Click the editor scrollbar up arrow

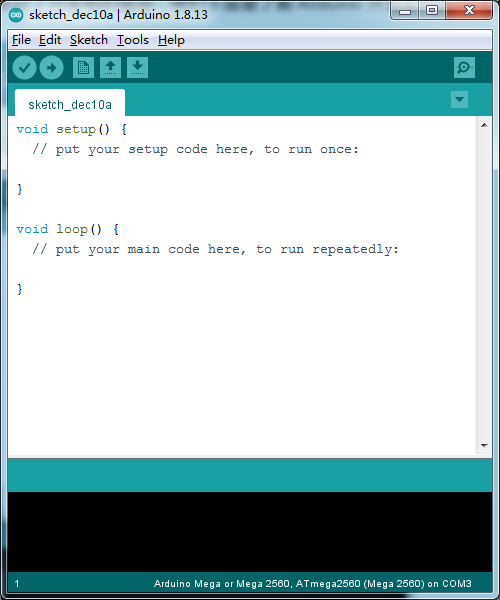coord(484,125)
